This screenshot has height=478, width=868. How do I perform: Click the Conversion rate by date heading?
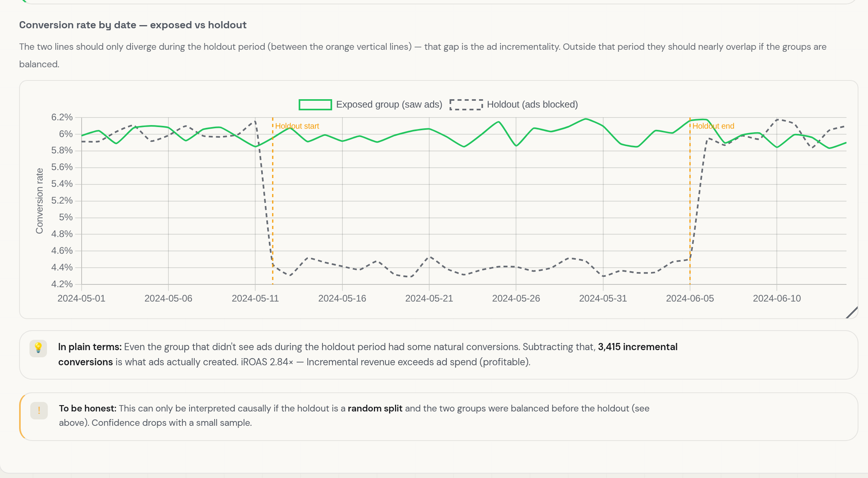click(x=133, y=25)
